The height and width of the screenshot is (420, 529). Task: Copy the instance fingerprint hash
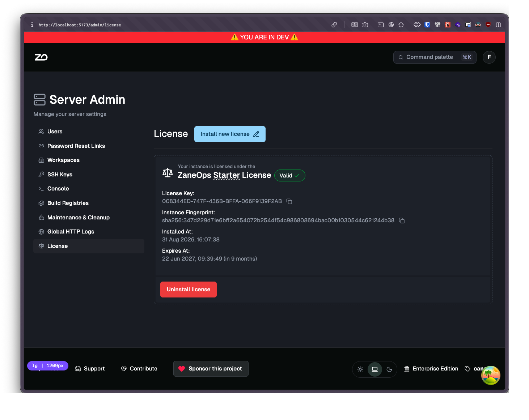tap(402, 220)
